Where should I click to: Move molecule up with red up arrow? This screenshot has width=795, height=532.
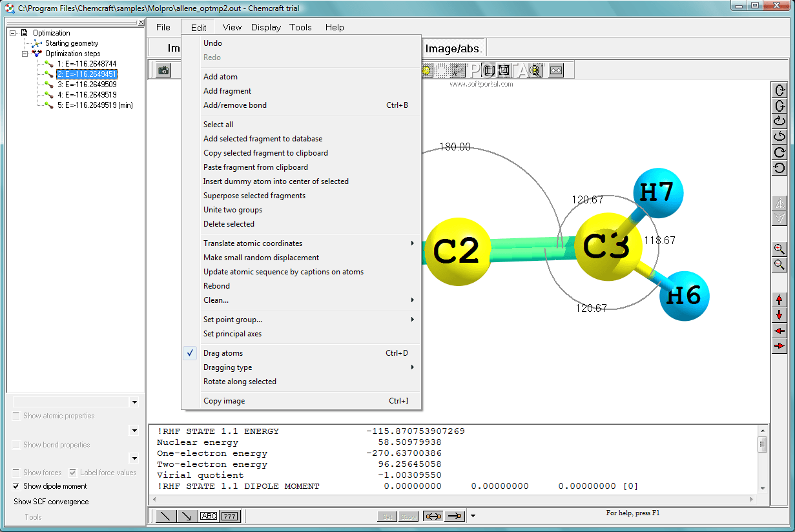pyautogui.click(x=780, y=300)
